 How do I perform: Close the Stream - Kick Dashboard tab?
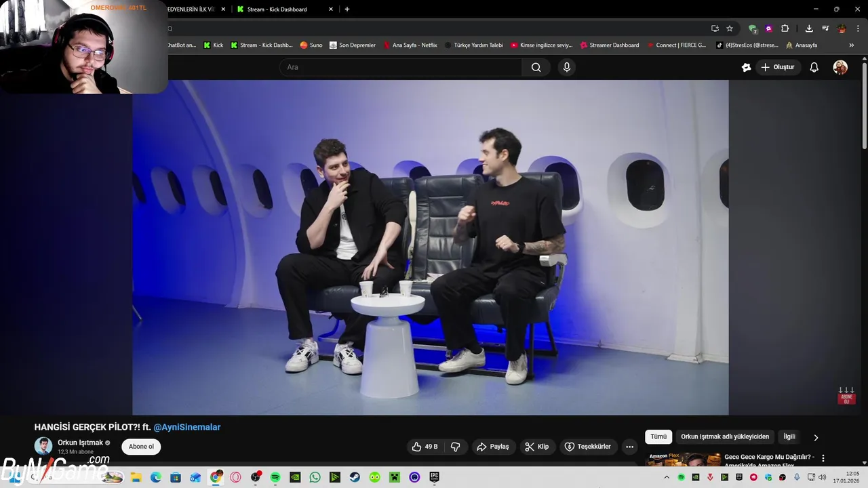[x=331, y=9]
